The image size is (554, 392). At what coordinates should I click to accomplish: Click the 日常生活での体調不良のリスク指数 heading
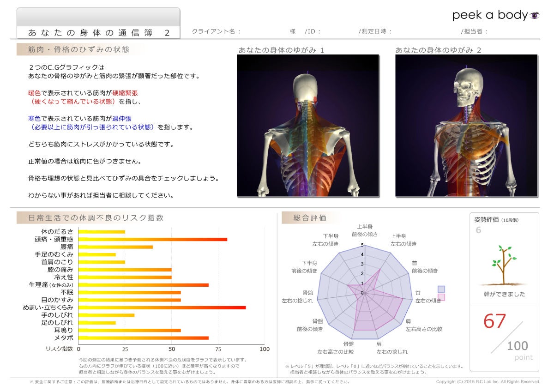[x=96, y=217]
